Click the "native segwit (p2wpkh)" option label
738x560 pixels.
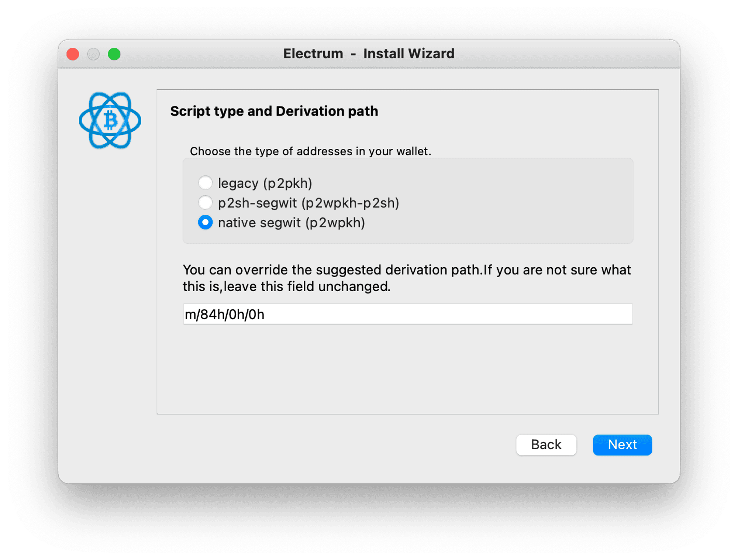click(291, 223)
